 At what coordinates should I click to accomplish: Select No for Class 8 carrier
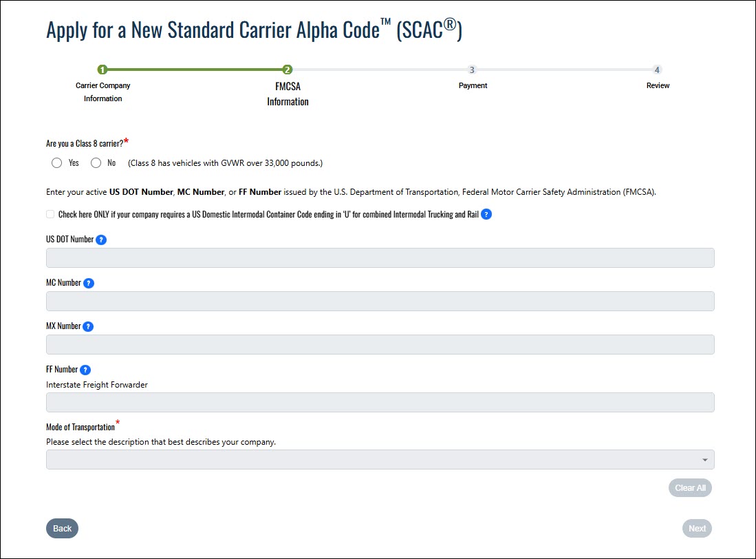point(96,163)
